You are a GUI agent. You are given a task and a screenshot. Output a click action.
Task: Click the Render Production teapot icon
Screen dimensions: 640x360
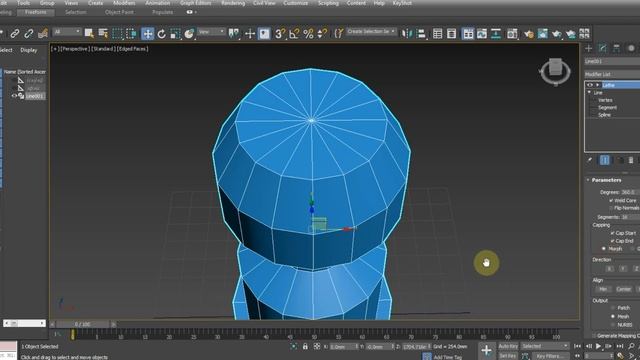[556, 33]
